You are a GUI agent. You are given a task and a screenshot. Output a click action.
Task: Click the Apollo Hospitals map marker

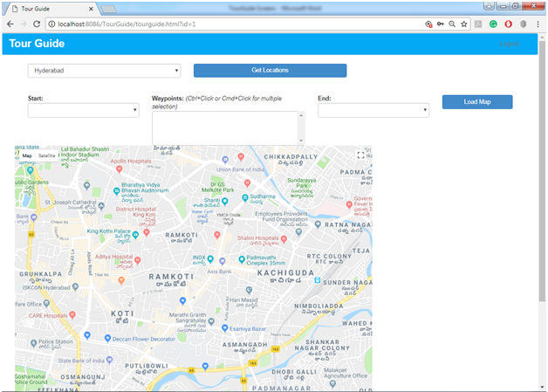coord(120,169)
